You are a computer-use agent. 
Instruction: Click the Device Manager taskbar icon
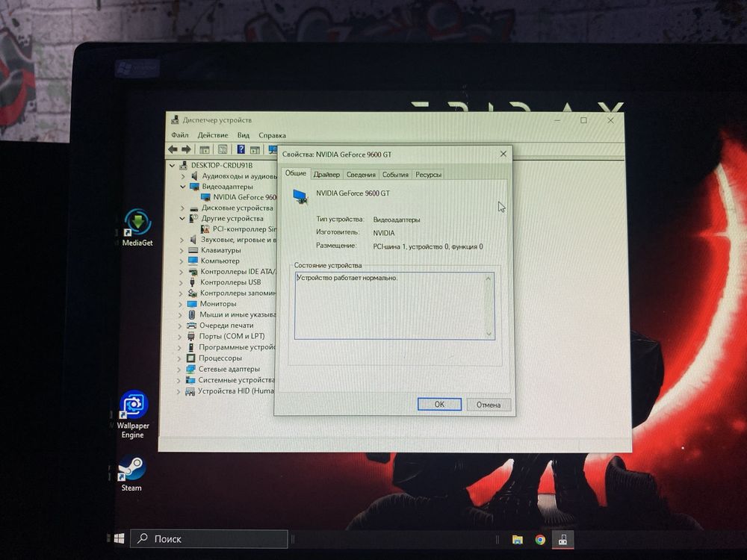[562, 539]
